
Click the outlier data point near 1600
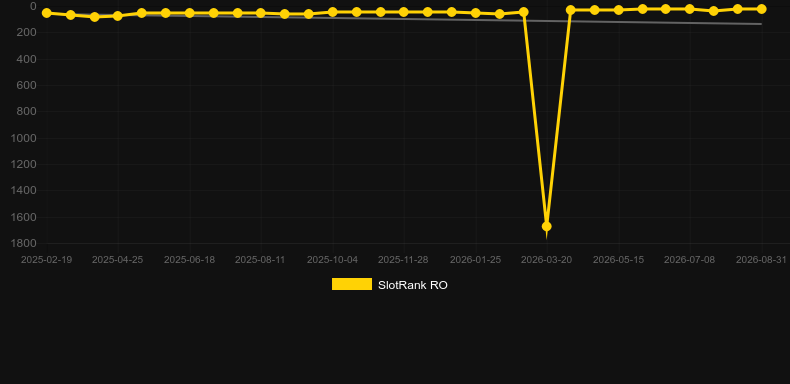click(547, 226)
